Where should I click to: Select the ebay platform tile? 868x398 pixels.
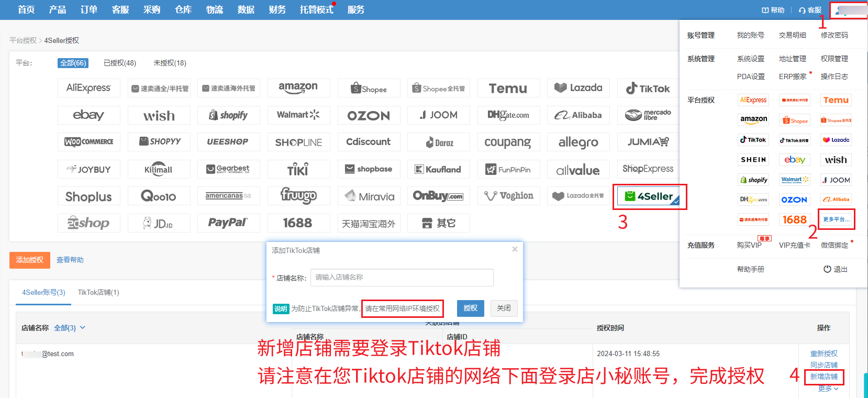pos(88,115)
